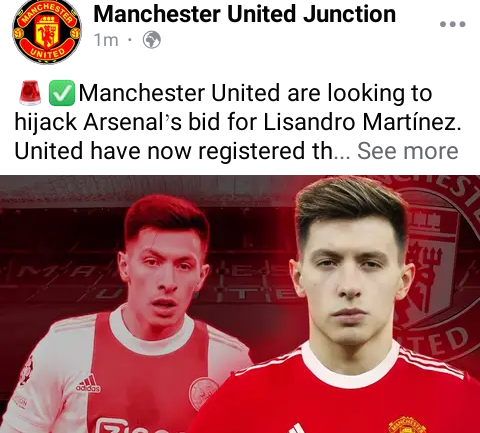Expand the post with See more
Image resolution: width=480 pixels, height=433 pixels.
coord(408,151)
